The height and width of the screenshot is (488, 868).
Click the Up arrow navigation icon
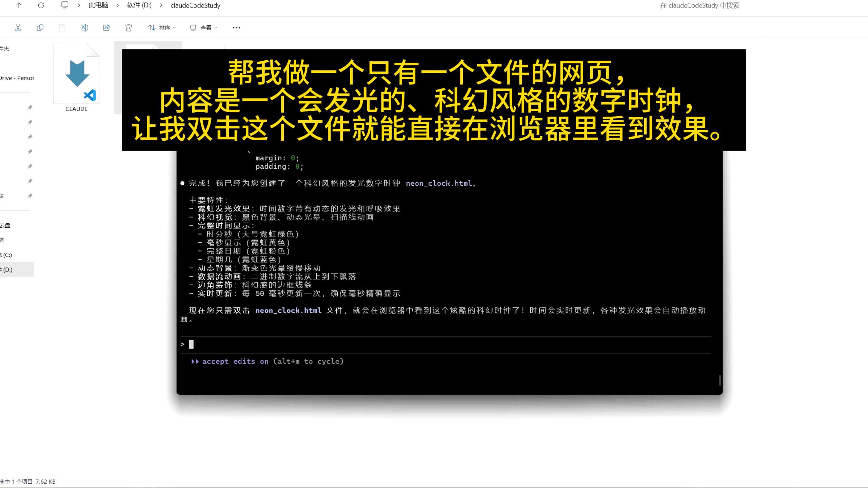(19, 5)
